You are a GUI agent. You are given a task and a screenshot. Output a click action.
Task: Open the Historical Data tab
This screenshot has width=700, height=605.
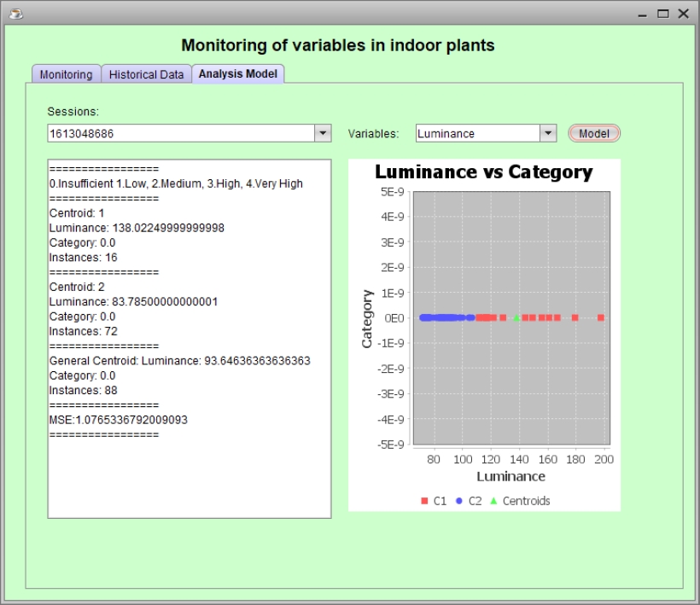click(x=146, y=74)
